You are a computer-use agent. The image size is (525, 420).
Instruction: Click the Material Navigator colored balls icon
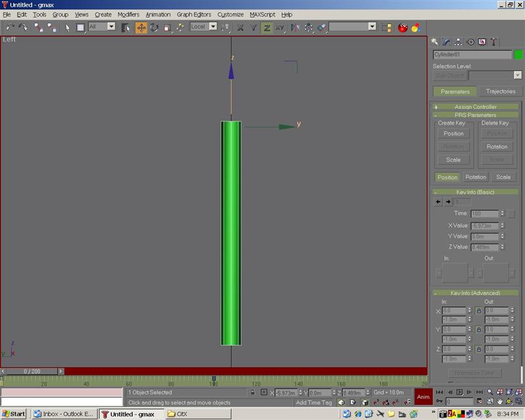point(416,28)
